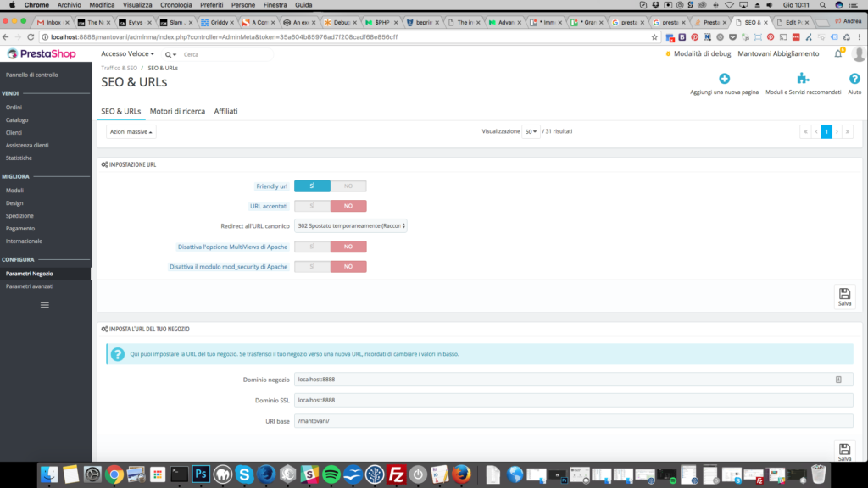The image size is (868, 488).
Task: Open FileZilla from the Dock
Action: tap(397, 474)
